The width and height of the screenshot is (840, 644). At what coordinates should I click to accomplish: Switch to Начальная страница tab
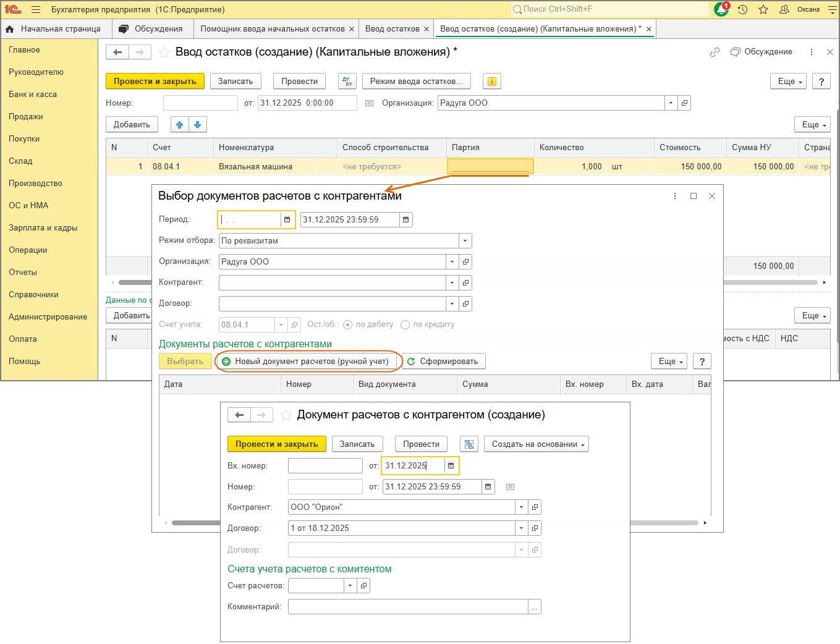[x=56, y=29]
